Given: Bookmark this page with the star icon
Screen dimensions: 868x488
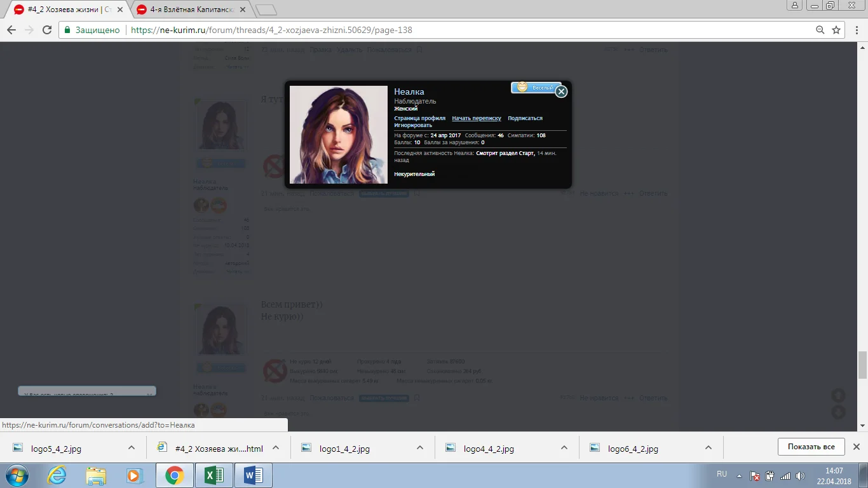Looking at the screenshot, I should pyautogui.click(x=836, y=30).
